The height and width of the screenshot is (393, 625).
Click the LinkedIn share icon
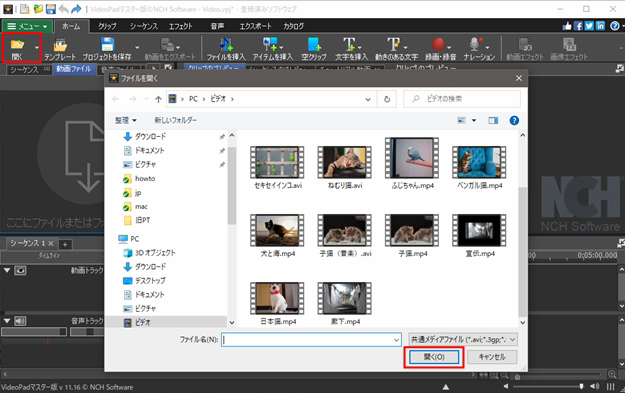pyautogui.click(x=600, y=26)
